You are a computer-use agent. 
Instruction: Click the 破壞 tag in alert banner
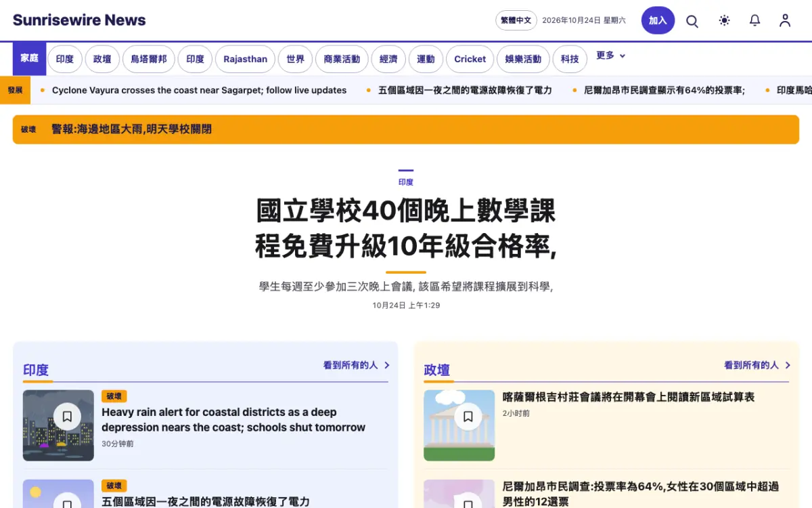[x=28, y=129]
